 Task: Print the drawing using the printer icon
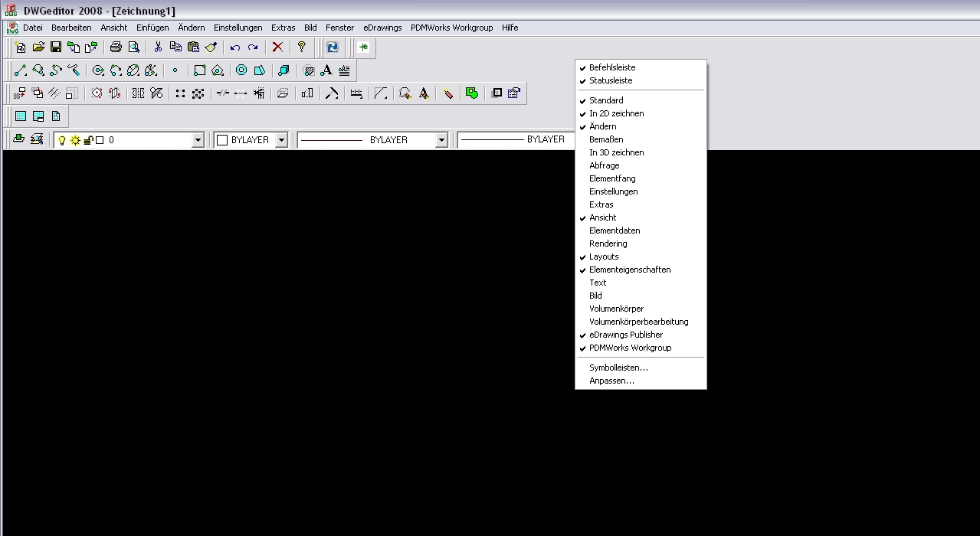click(116, 47)
